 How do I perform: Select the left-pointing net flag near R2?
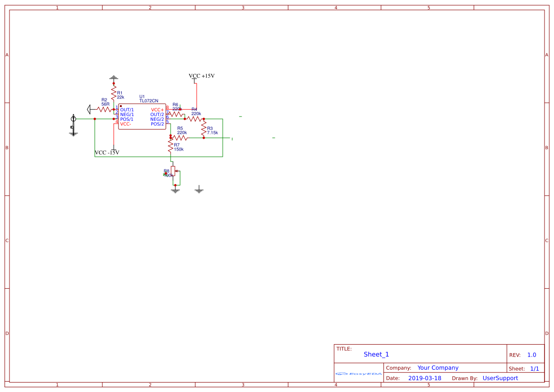click(89, 109)
